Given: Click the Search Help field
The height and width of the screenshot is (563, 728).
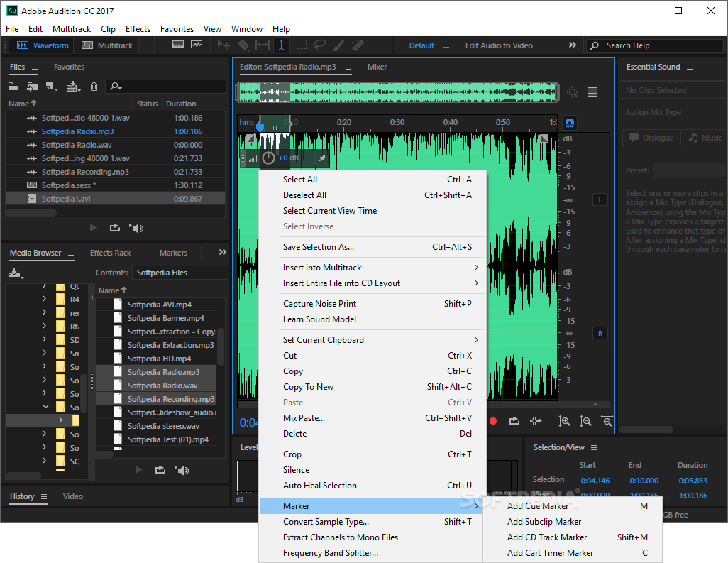Looking at the screenshot, I should (x=655, y=45).
